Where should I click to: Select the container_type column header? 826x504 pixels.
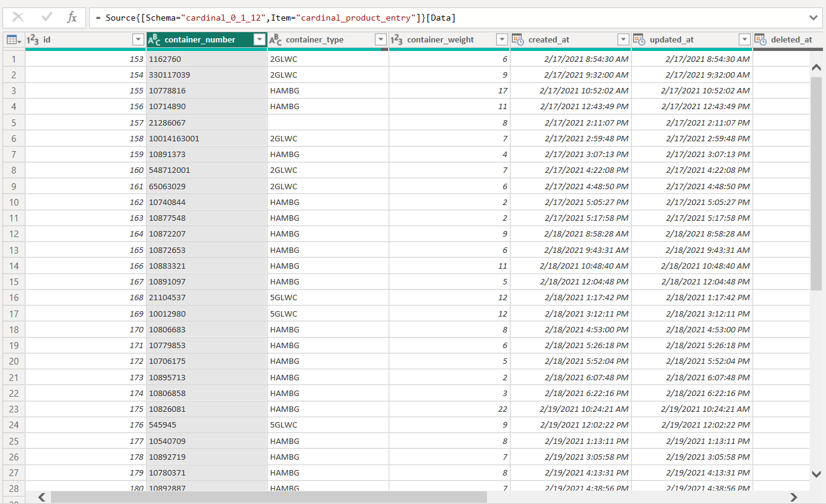pyautogui.click(x=328, y=40)
